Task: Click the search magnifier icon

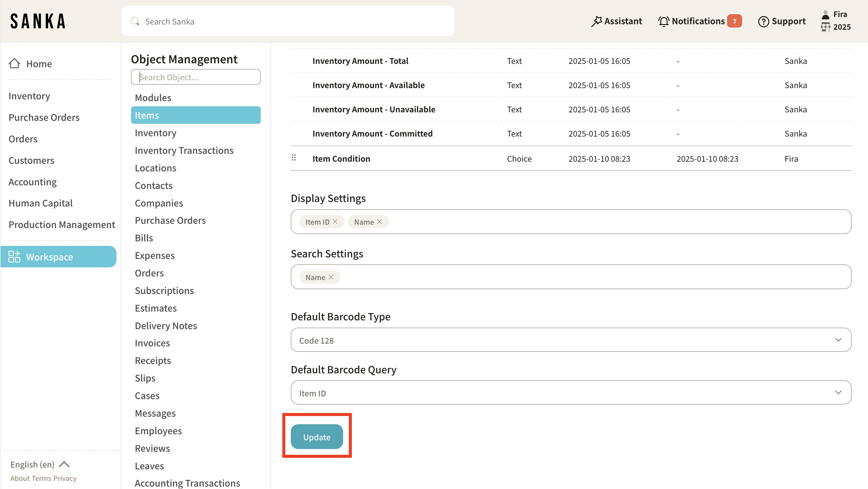Action: 135,21
